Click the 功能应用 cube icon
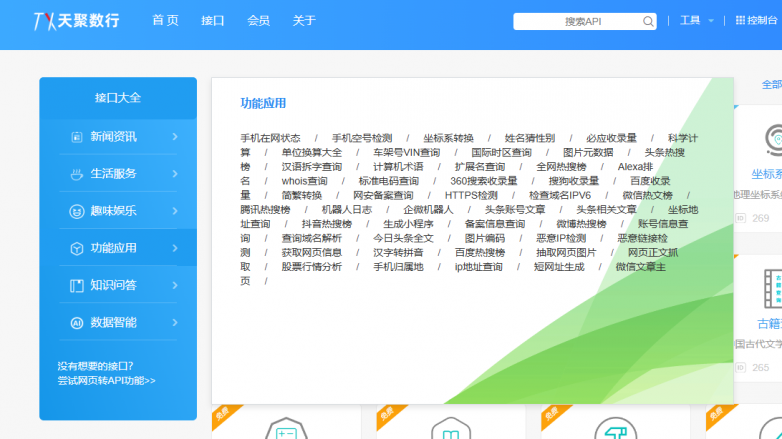The width and height of the screenshot is (782, 439). point(77,248)
